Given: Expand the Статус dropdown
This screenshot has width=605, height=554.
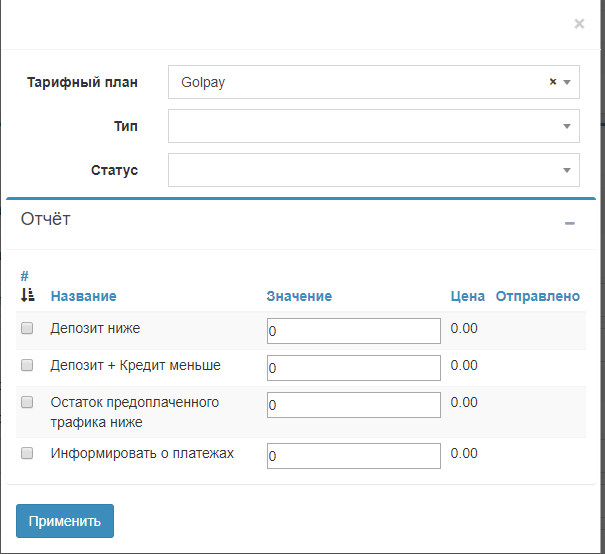Looking at the screenshot, I should [373, 170].
